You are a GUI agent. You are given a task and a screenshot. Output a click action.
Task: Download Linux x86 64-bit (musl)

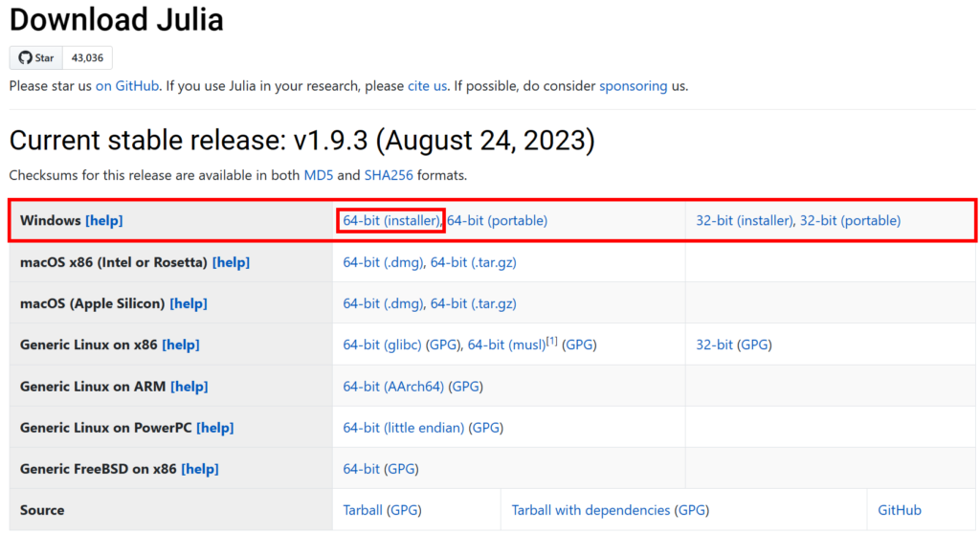[x=506, y=345]
